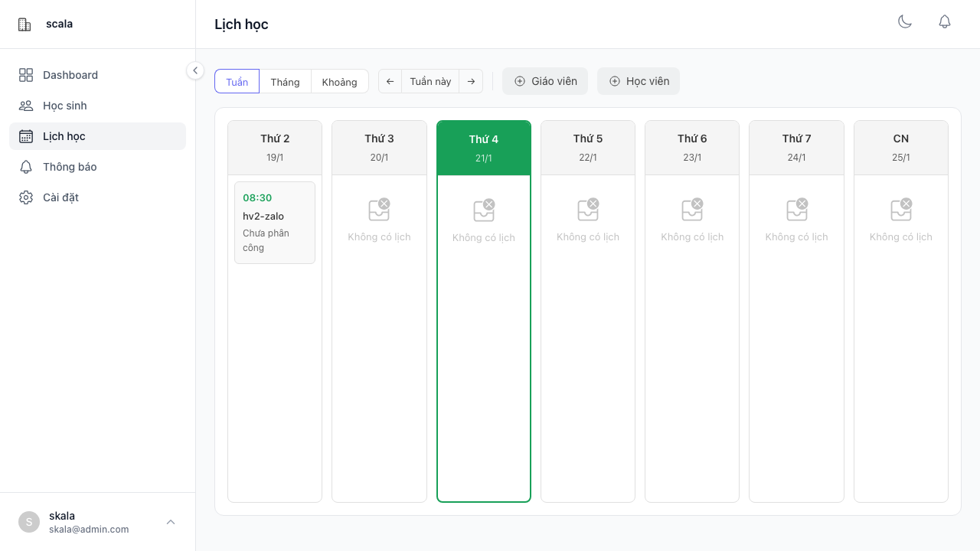The width and height of the screenshot is (980, 551).
Task: Collapse the sidebar with the chevron button
Action: (x=195, y=70)
